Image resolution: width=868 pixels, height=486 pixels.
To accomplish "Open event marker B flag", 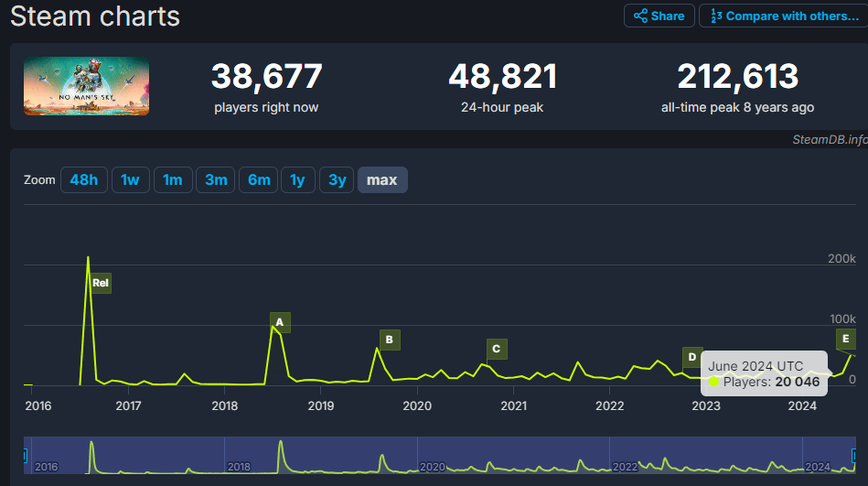I will [389, 340].
